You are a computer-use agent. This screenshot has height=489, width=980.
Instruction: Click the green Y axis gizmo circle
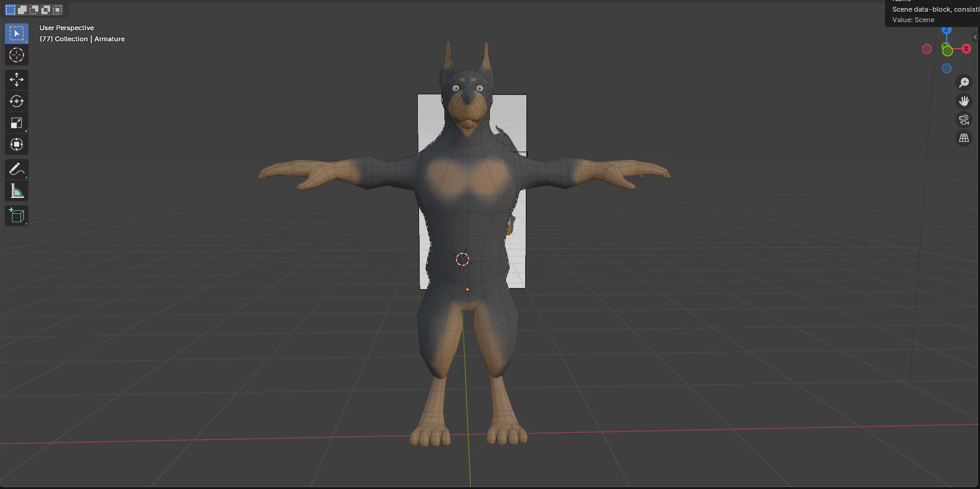(x=947, y=51)
